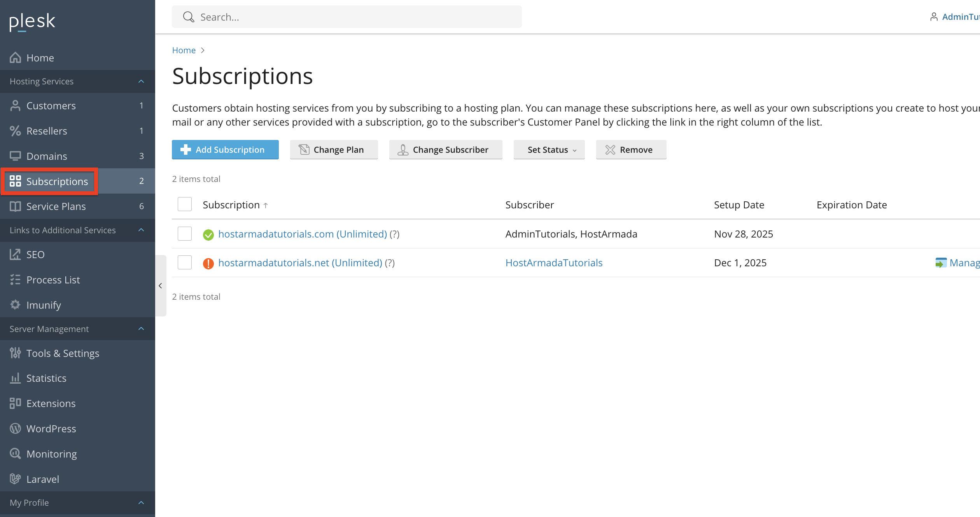This screenshot has width=980, height=517.
Task: Check the hostarmadatutorials.com row checkbox
Action: 185,234
